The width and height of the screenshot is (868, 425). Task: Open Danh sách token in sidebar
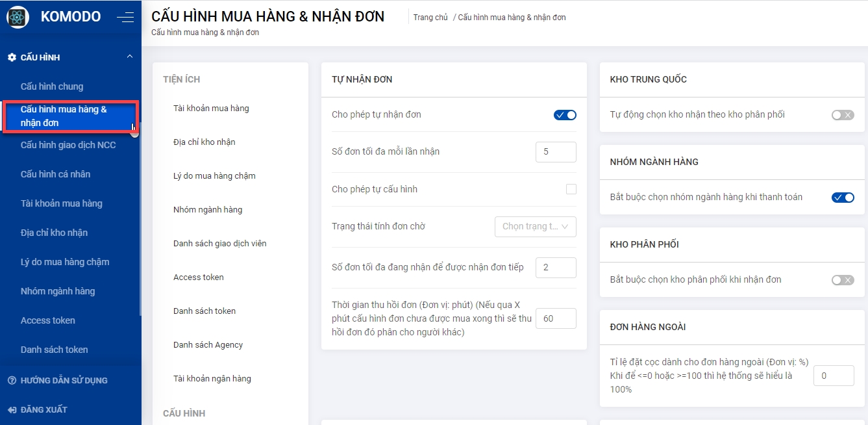pos(55,350)
